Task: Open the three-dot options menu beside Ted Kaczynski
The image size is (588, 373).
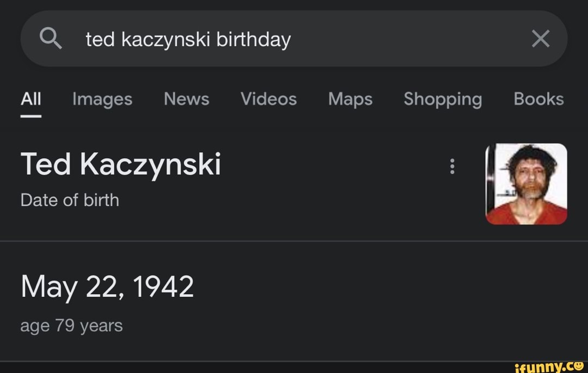Action: (x=452, y=167)
